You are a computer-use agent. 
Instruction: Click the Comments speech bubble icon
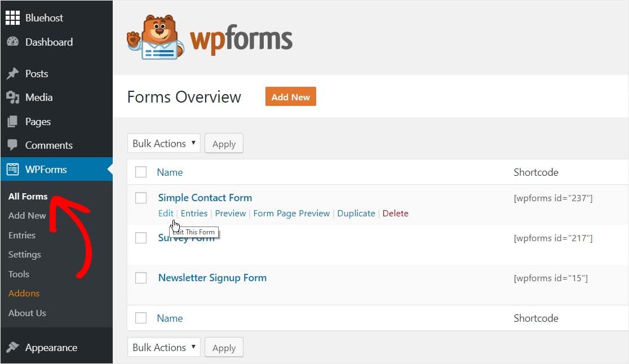pyautogui.click(x=12, y=145)
